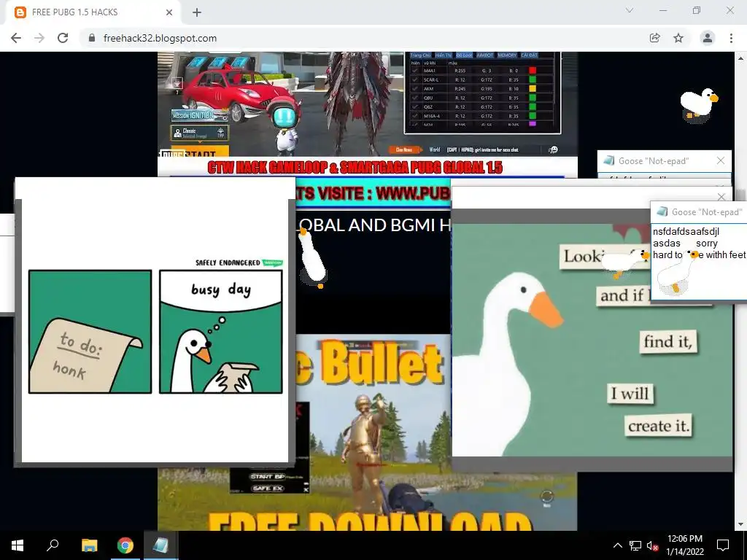Select the front Goose "Not-epad" title bar
The height and width of the screenshot is (560, 747).
[x=699, y=212]
